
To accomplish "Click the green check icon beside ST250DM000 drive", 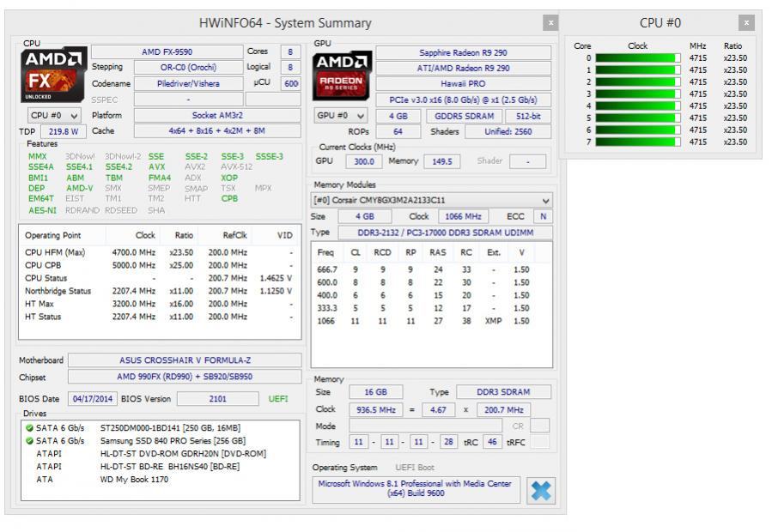I will pyautogui.click(x=29, y=428).
